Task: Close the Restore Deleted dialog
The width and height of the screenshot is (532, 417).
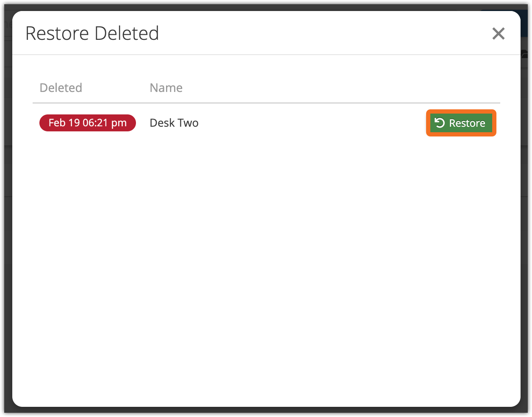Action: (498, 33)
